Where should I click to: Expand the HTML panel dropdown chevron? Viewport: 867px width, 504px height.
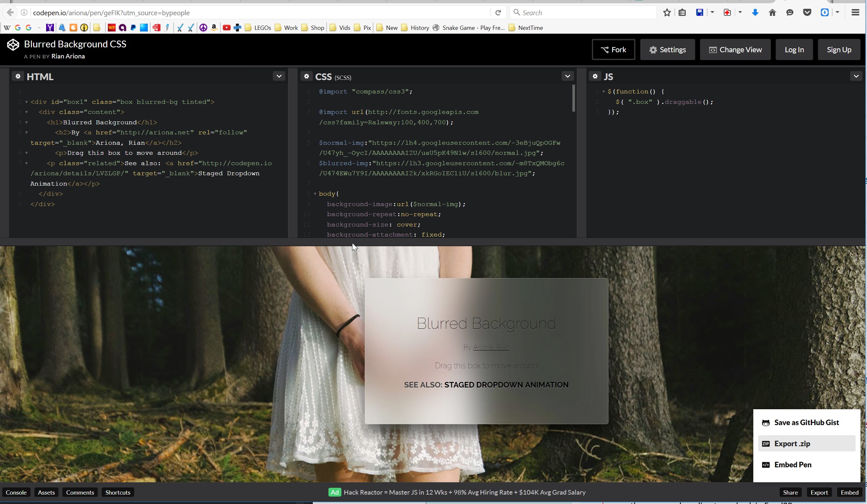(279, 76)
